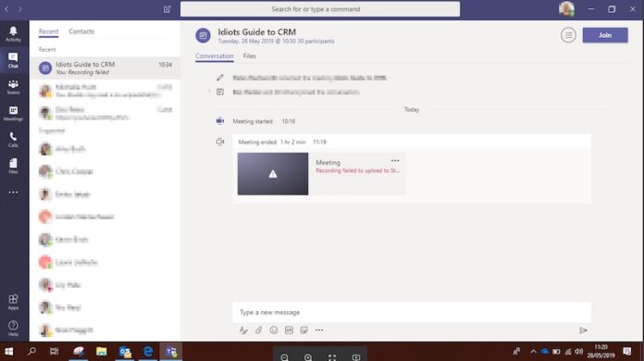644x361 pixels.
Task: Click the Meeting started 10:16 entry
Action: click(264, 121)
